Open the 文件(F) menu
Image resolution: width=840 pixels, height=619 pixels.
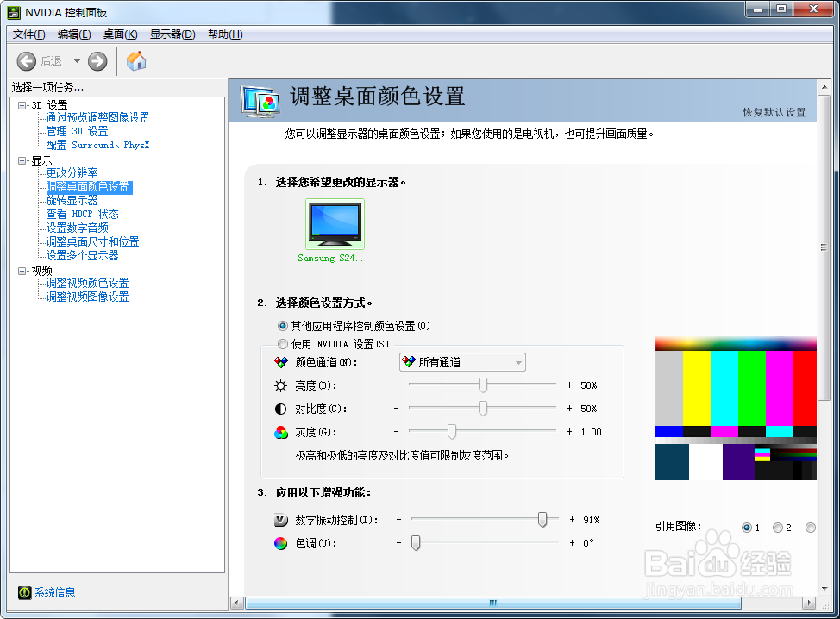tap(29, 34)
